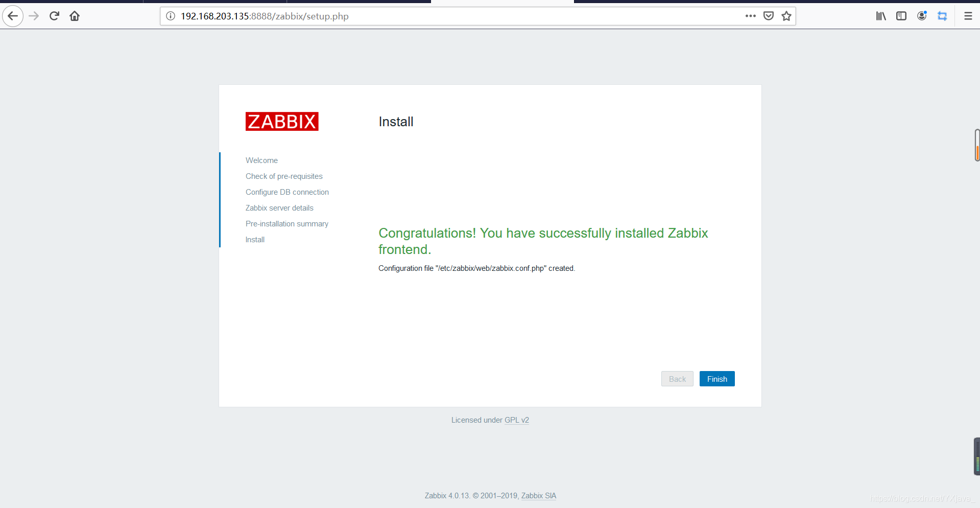Toggle the sidebar view icon

[x=901, y=16]
